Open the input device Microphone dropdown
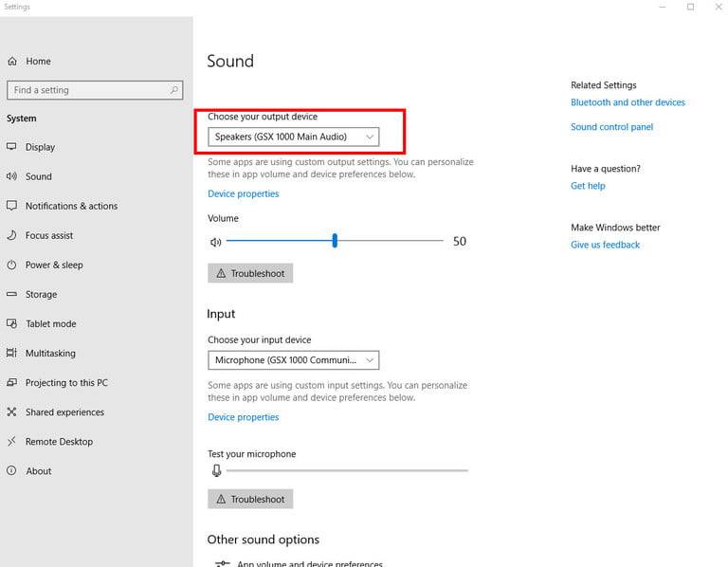The height and width of the screenshot is (567, 728). (x=293, y=360)
